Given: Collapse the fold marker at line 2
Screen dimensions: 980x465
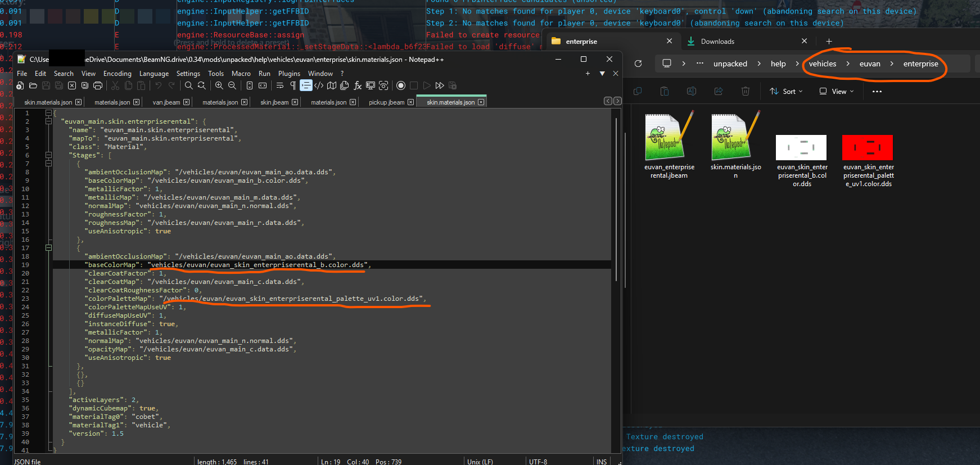Looking at the screenshot, I should coord(48,121).
